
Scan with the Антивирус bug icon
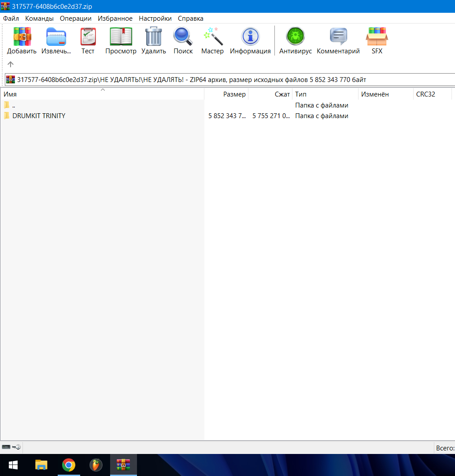tap(295, 36)
